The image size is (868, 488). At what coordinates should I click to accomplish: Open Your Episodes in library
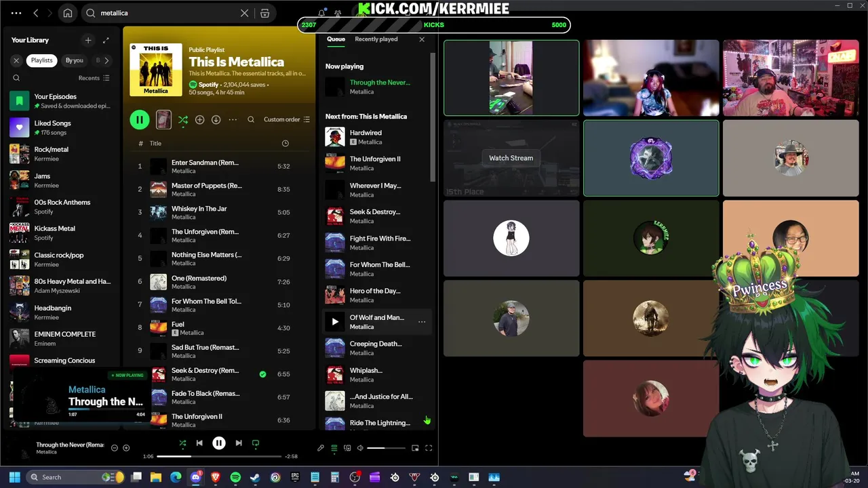point(62,101)
